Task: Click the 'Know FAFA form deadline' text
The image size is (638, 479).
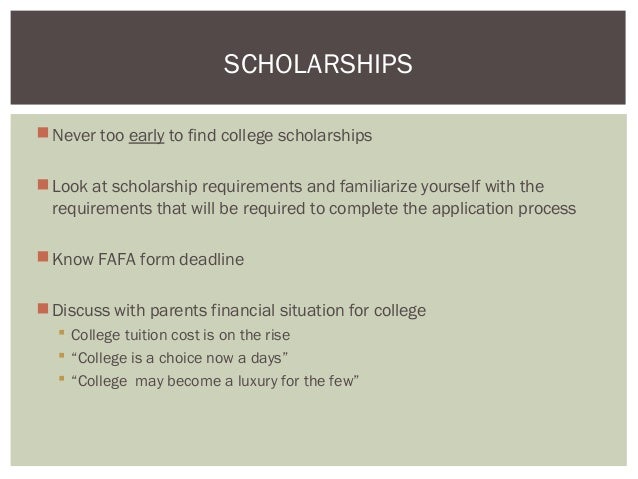Action: coord(147,261)
